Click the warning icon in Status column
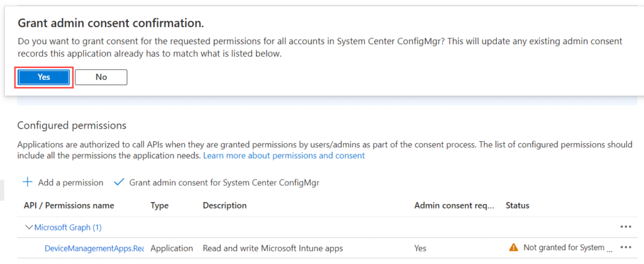Viewport: 644px width, 264px height. 513,248
